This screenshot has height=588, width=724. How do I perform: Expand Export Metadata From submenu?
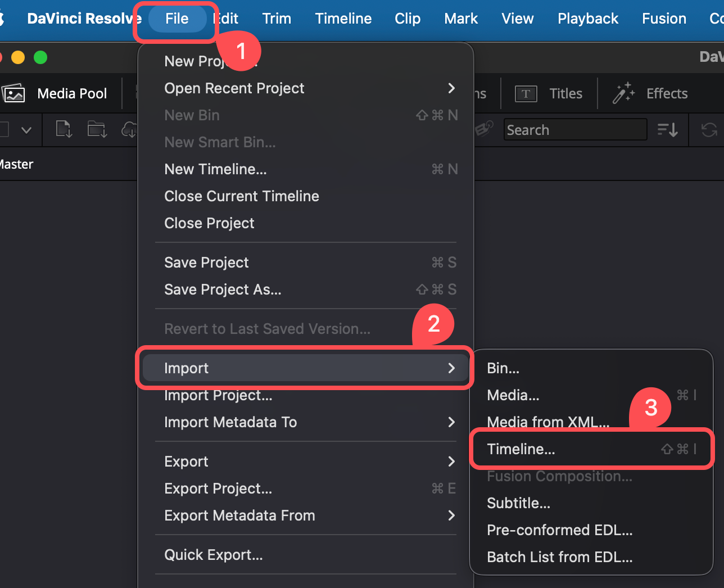(306, 515)
